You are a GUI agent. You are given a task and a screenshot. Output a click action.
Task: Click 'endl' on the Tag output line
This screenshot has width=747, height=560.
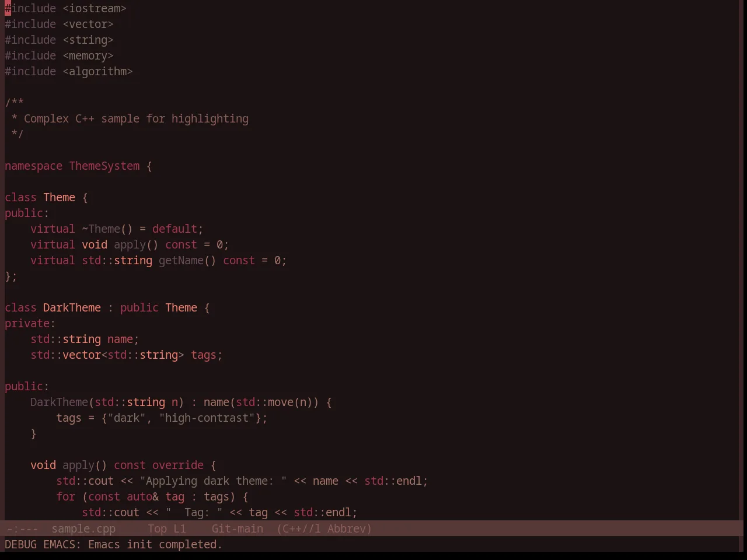coord(338,512)
